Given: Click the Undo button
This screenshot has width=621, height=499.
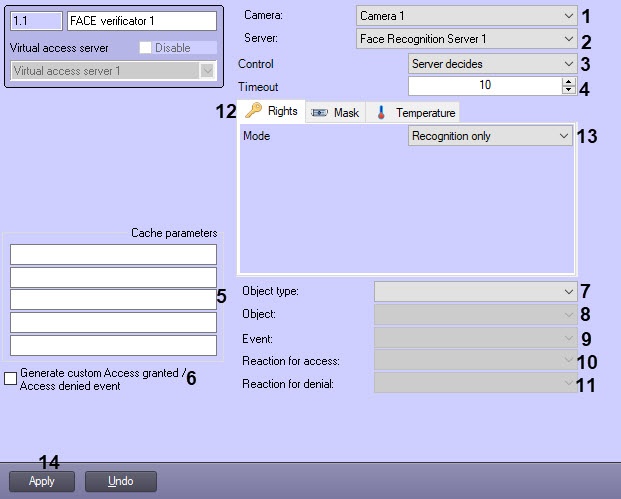Looking at the screenshot, I should [121, 481].
